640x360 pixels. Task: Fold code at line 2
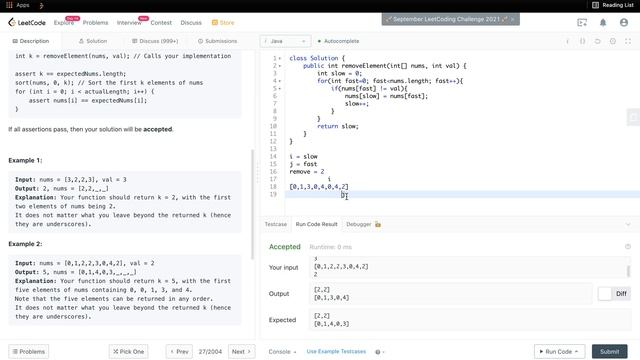pos(280,66)
